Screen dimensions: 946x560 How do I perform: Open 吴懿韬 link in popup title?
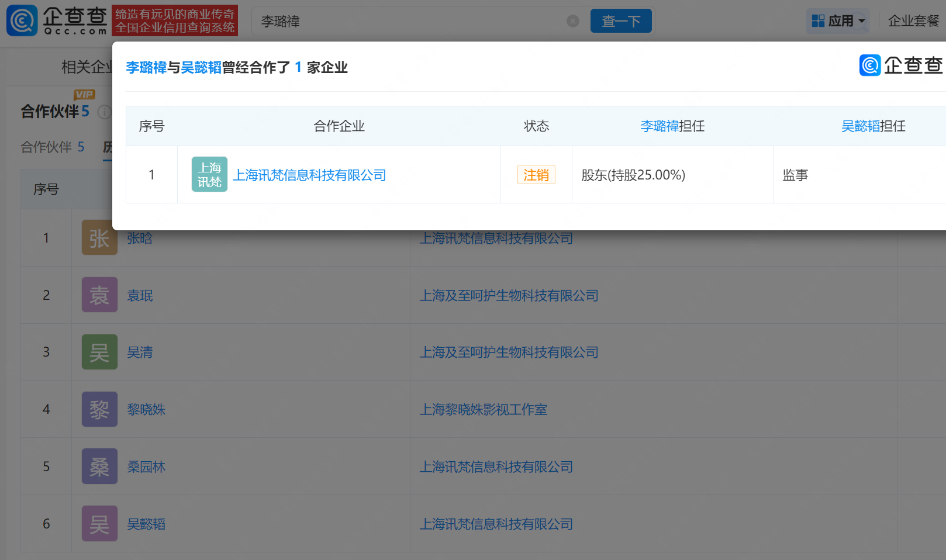click(x=202, y=67)
